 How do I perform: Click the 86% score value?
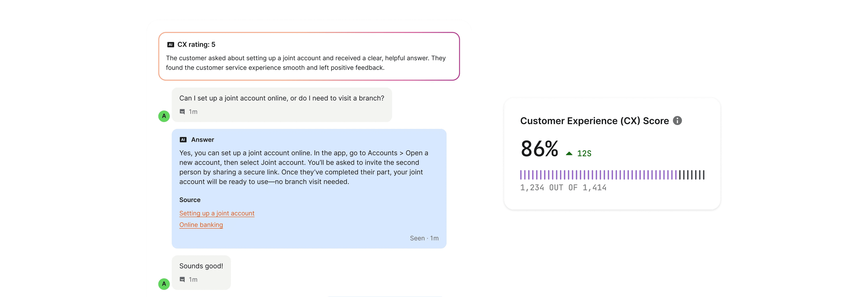click(539, 149)
